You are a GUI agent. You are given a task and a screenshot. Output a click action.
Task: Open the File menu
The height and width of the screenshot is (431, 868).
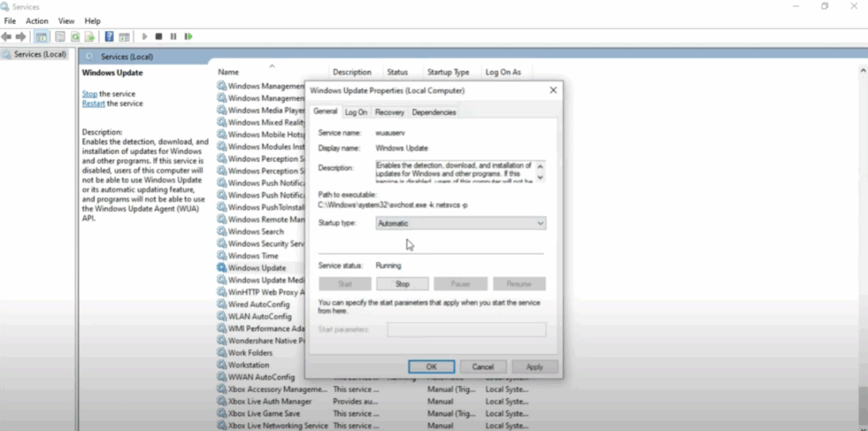(10, 21)
